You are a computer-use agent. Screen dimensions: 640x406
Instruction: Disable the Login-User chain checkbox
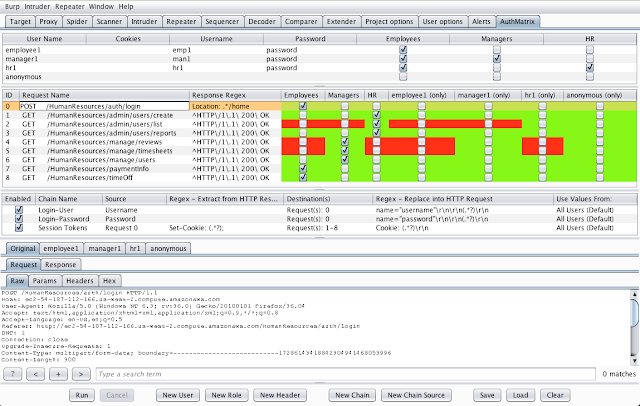point(19,210)
